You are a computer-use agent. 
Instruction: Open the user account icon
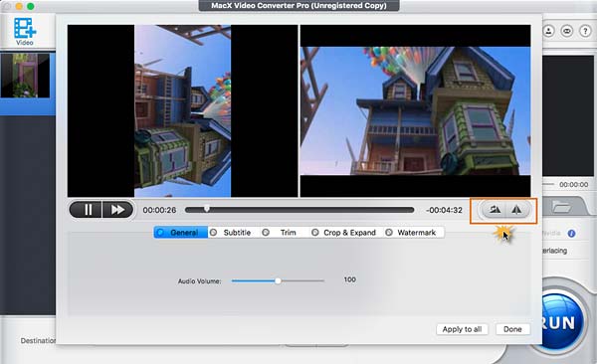[x=548, y=31]
